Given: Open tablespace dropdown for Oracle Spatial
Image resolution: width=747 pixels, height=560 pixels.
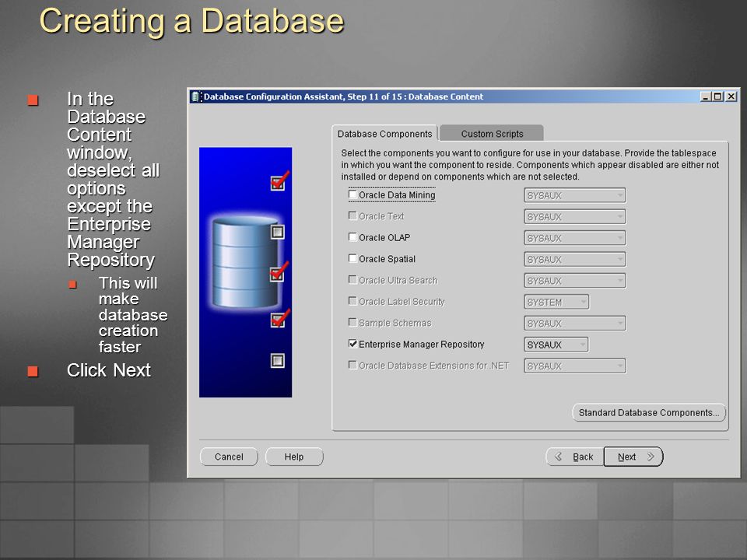Looking at the screenshot, I should pos(575,260).
